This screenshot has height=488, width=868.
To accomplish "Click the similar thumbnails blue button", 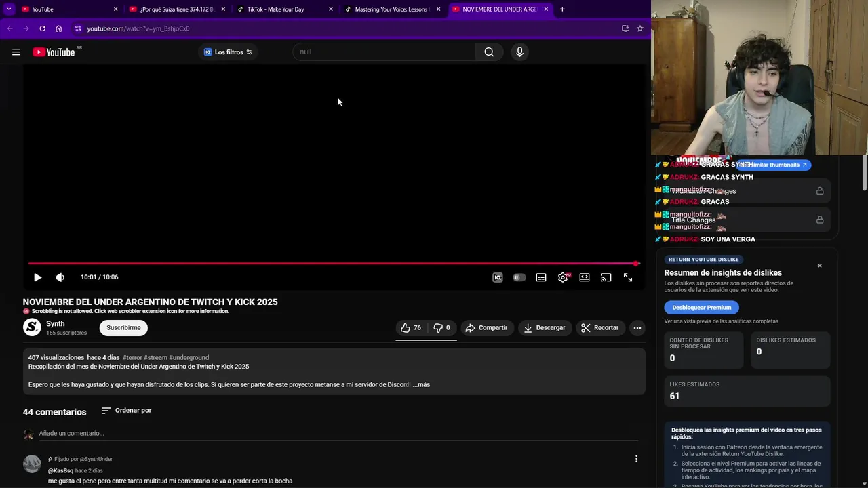I will [772, 165].
